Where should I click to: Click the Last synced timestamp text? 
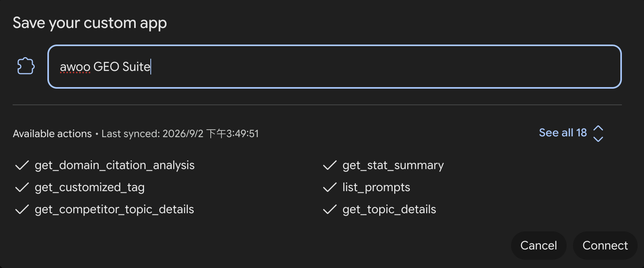coord(180,134)
